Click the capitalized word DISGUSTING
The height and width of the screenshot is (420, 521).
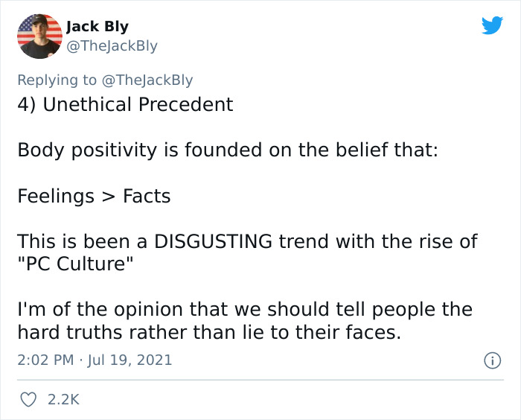click(x=213, y=241)
